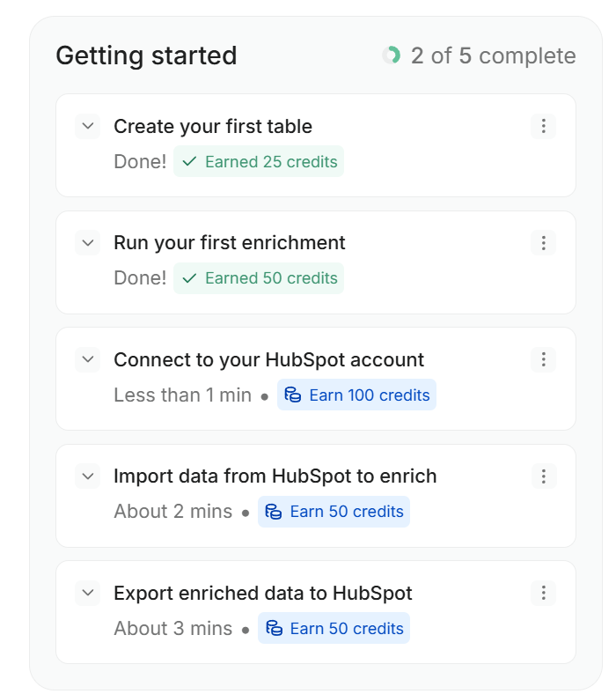Expand the Export enriched data to HubSpot step

coord(87,593)
